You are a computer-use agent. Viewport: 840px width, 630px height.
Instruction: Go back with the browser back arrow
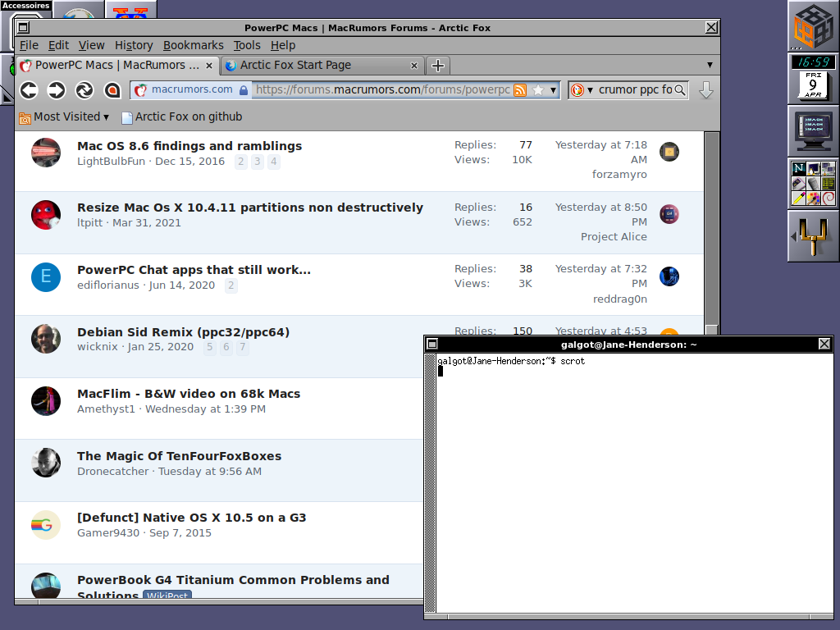(29, 90)
